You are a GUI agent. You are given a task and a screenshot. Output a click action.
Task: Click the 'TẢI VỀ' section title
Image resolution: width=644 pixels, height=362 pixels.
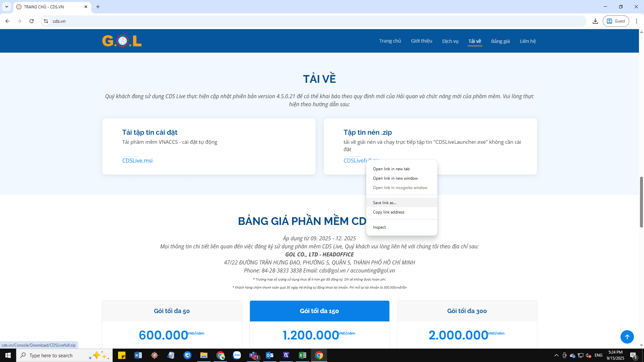pyautogui.click(x=320, y=79)
